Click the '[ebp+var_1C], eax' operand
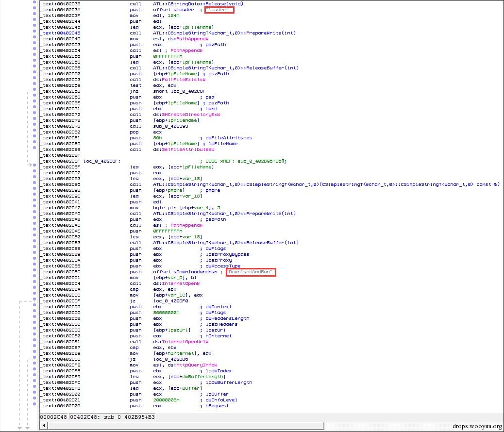Image resolution: width=504 pixels, height=432 pixels. pyautogui.click(x=177, y=295)
